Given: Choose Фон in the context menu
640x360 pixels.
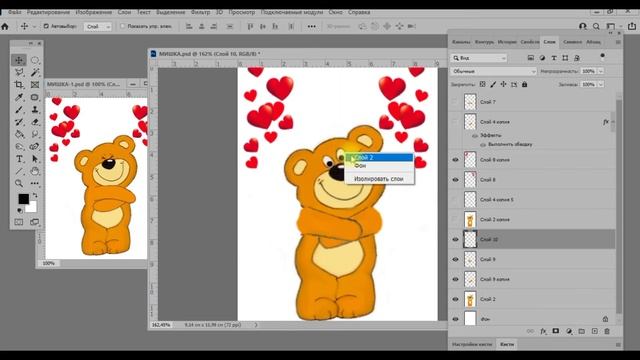Looking at the screenshot, I should (380, 166).
